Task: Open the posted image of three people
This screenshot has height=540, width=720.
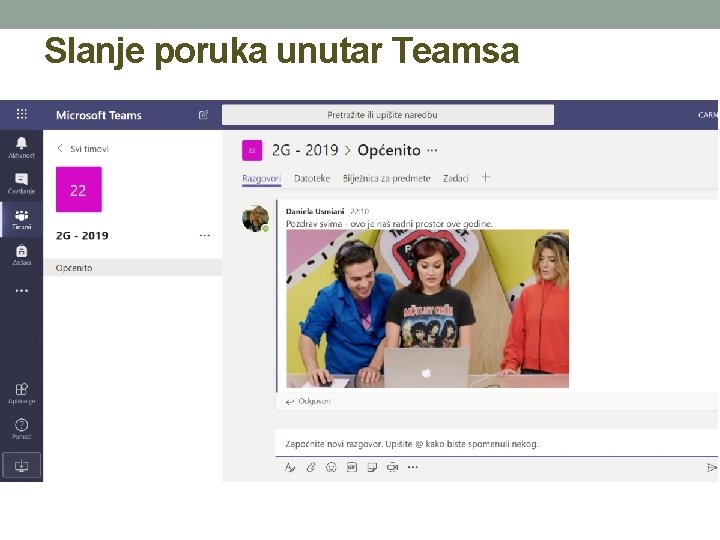Action: coord(428,309)
